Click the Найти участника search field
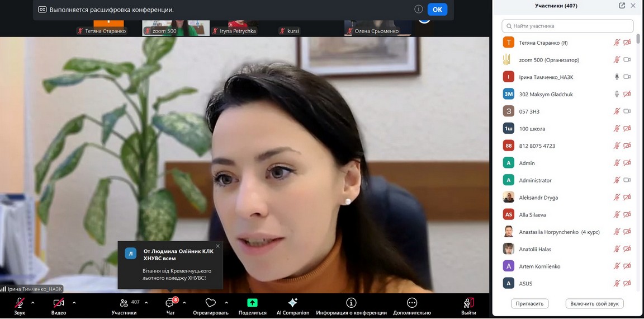This screenshot has width=644, height=319. (567, 26)
